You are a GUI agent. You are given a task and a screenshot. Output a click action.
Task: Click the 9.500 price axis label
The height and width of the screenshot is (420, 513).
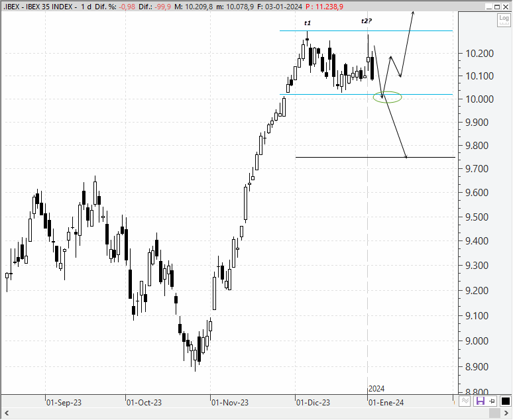pyautogui.click(x=477, y=217)
